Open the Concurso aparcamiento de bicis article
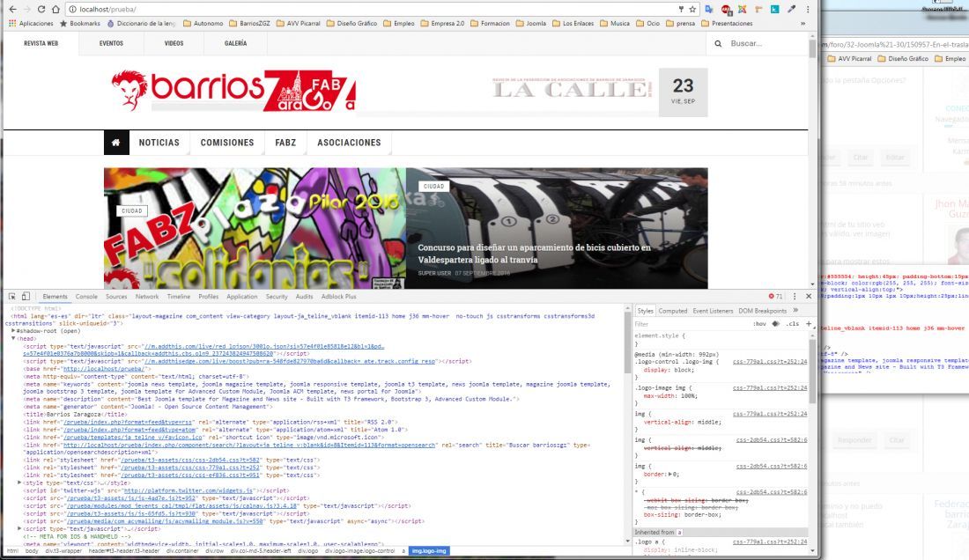The image size is (969, 560). (x=534, y=254)
